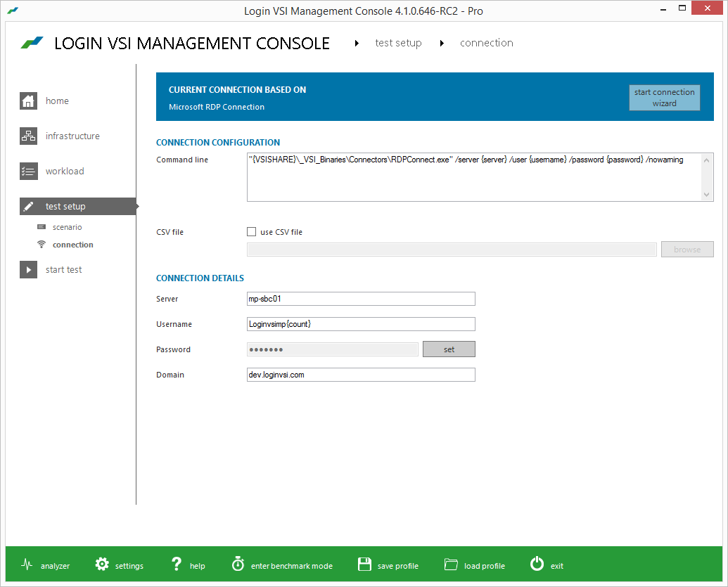
Task: Open analyzer via pulse icon
Action: (27, 565)
